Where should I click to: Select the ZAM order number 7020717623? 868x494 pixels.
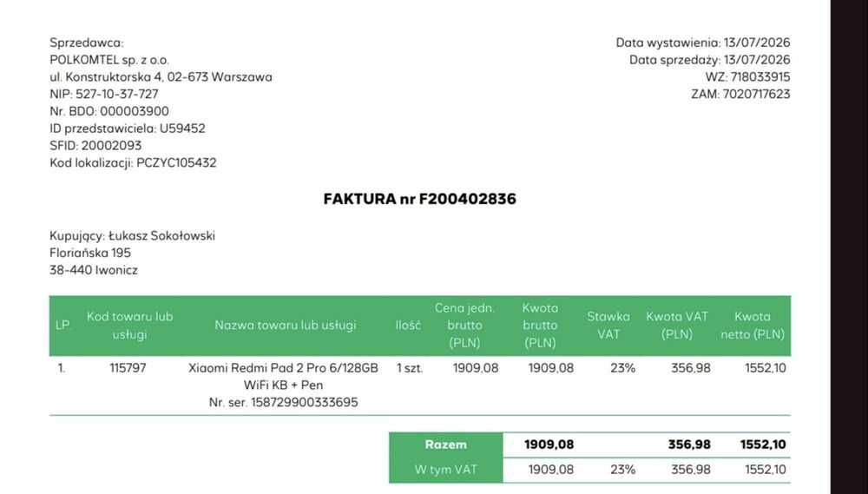[756, 94]
